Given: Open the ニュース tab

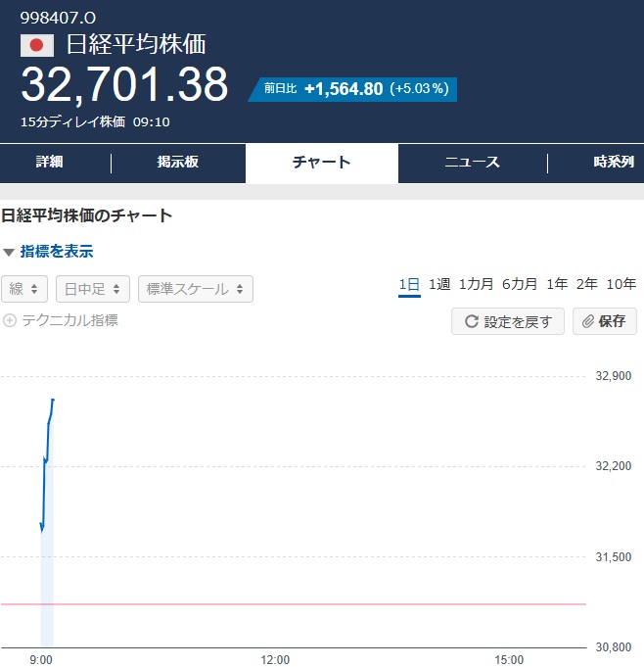Looking at the screenshot, I should coord(473,162).
